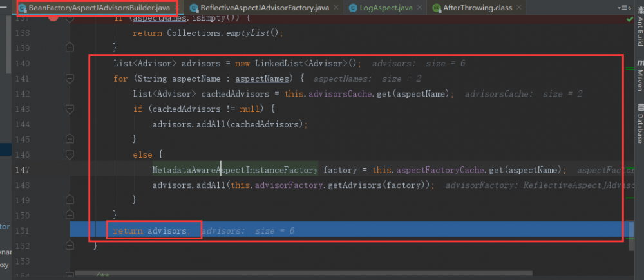The width and height of the screenshot is (644, 280).
Task: Switch to the BeanFactoryAspectJAdvisorsBuilder.java tab
Action: [x=99, y=7]
